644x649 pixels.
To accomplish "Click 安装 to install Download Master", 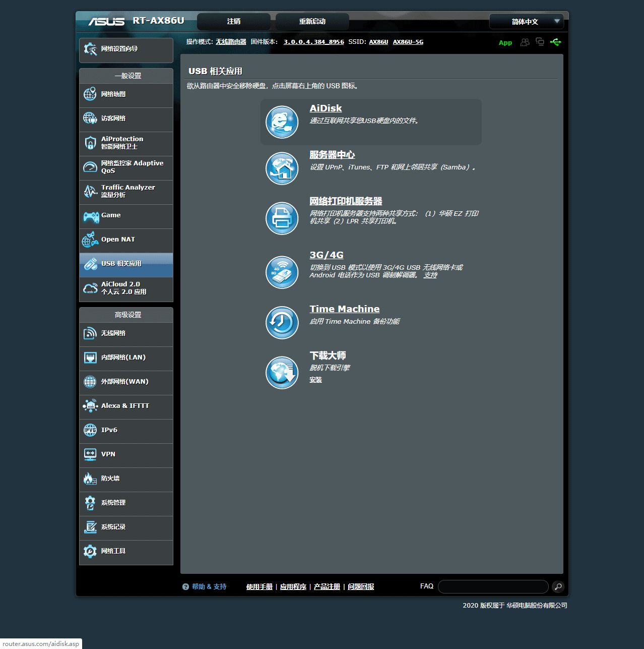I will click(315, 380).
